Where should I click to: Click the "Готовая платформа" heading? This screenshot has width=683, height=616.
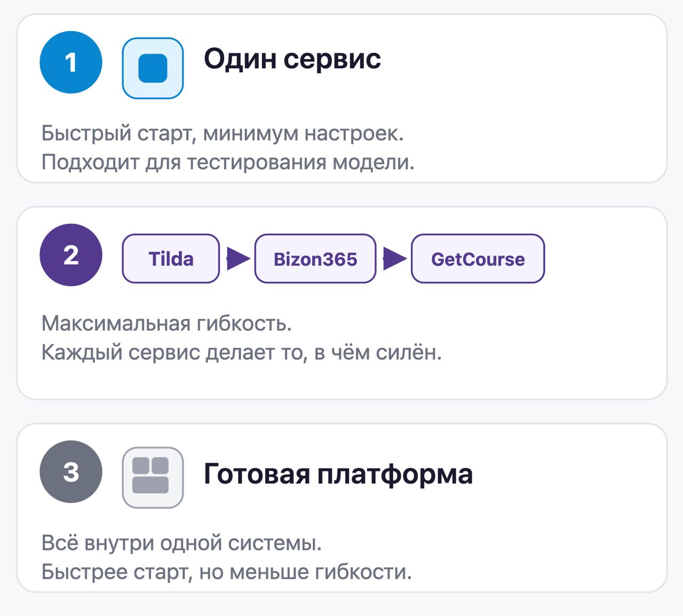[x=338, y=474]
